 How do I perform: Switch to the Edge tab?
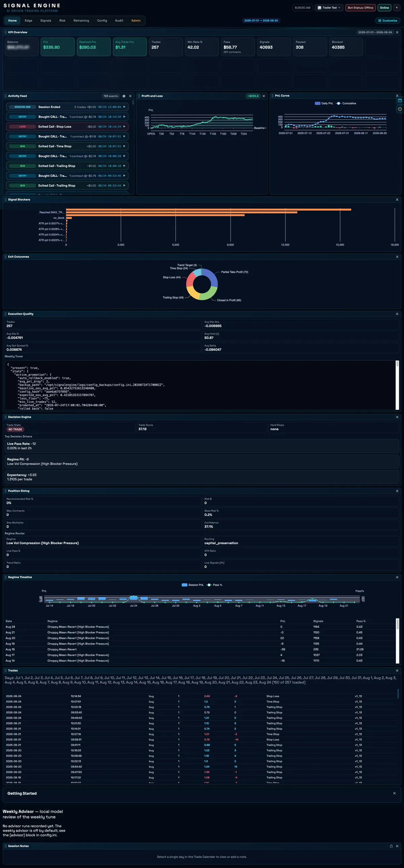click(28, 21)
